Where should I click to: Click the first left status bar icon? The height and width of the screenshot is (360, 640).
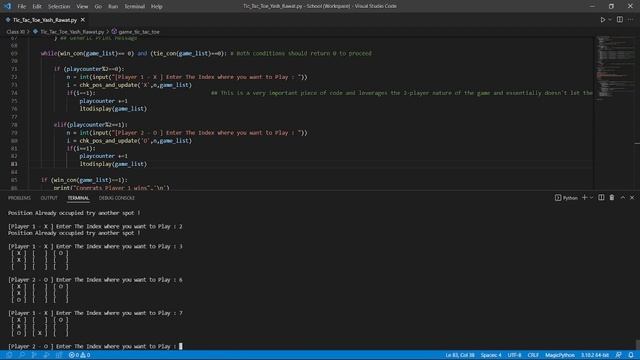(9, 355)
